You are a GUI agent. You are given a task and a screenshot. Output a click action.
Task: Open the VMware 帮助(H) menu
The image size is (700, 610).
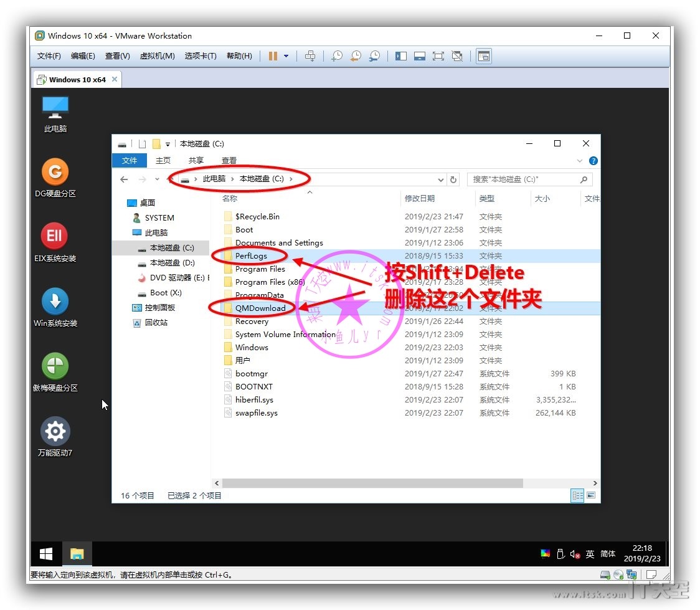pyautogui.click(x=239, y=56)
